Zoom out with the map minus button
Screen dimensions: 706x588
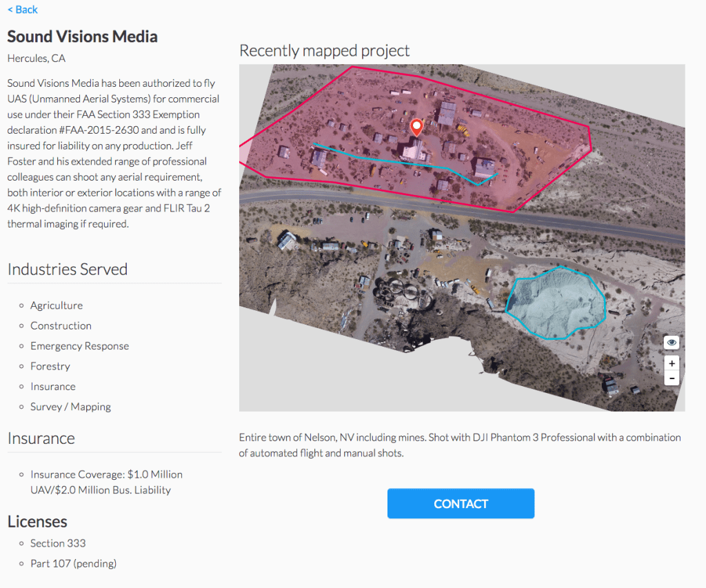pos(672,378)
